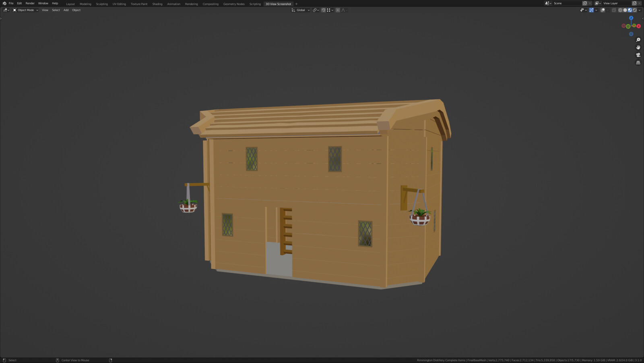This screenshot has height=363, width=644.
Task: Open the editor type selector icon
Action: [x=6, y=10]
